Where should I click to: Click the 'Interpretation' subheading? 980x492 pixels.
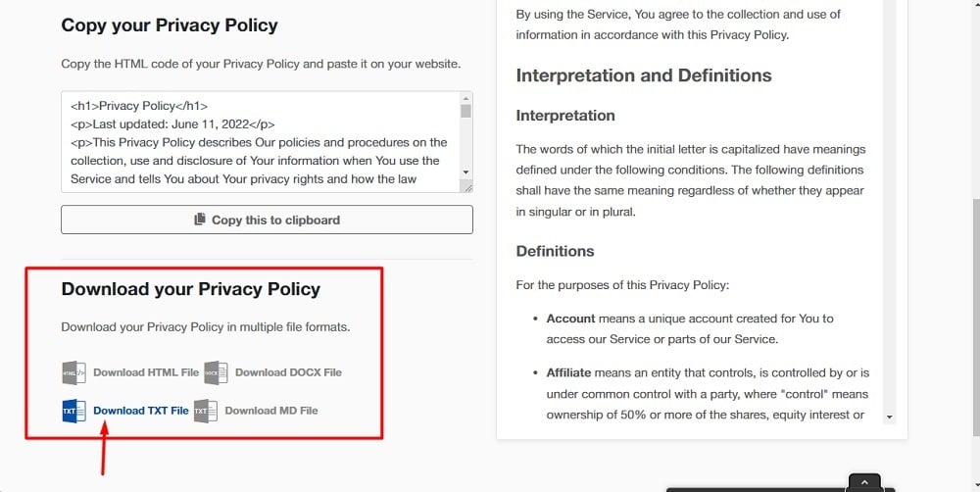[565, 116]
